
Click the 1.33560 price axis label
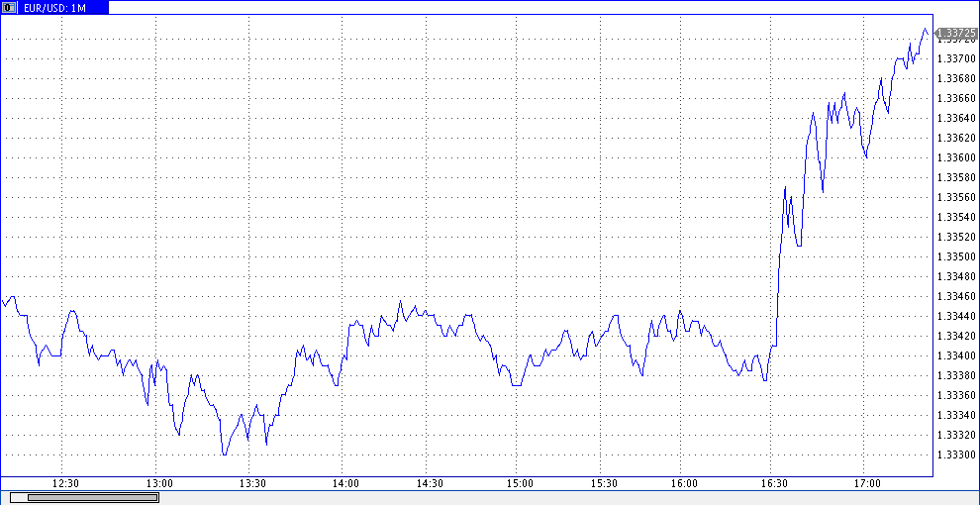957,197
